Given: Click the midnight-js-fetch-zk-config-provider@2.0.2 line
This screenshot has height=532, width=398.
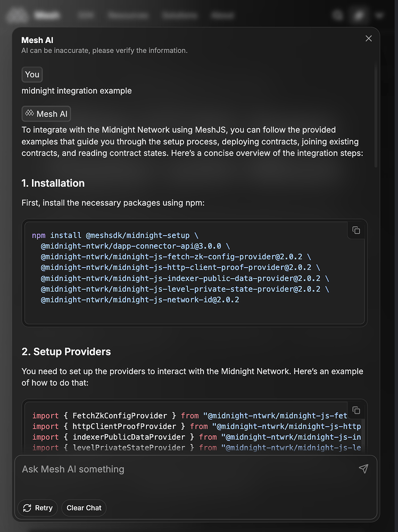Looking at the screenshot, I should tap(176, 257).
